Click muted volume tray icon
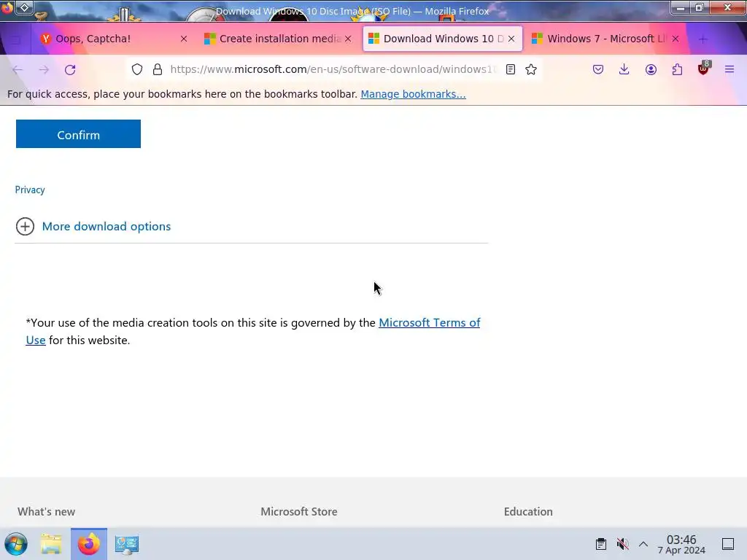Viewport: 747px width, 560px height. pos(622,544)
